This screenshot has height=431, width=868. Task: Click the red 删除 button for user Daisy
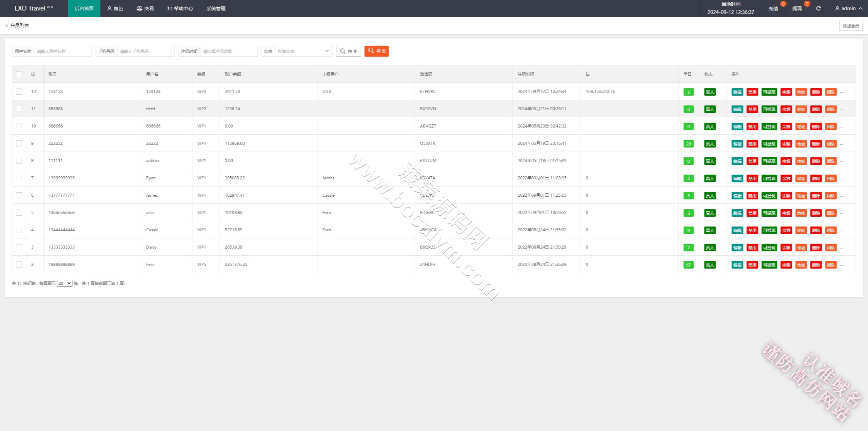816,248
